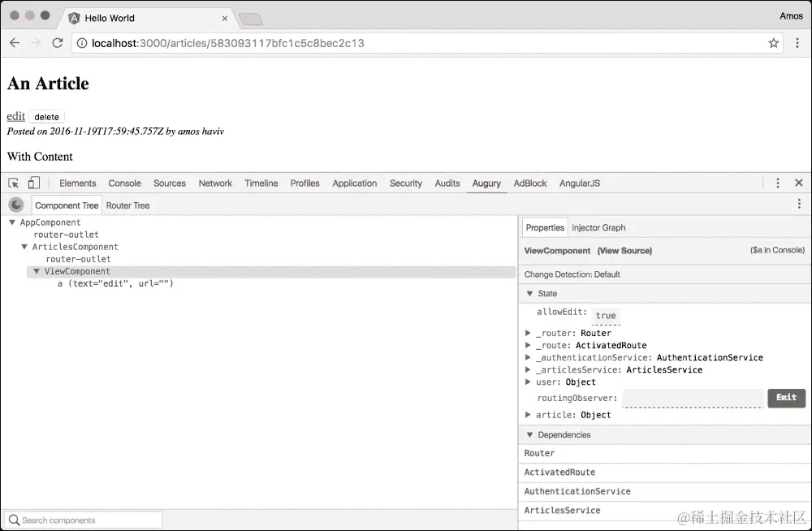This screenshot has height=531, width=812.
Task: Open the Profiles tab
Action: point(304,183)
